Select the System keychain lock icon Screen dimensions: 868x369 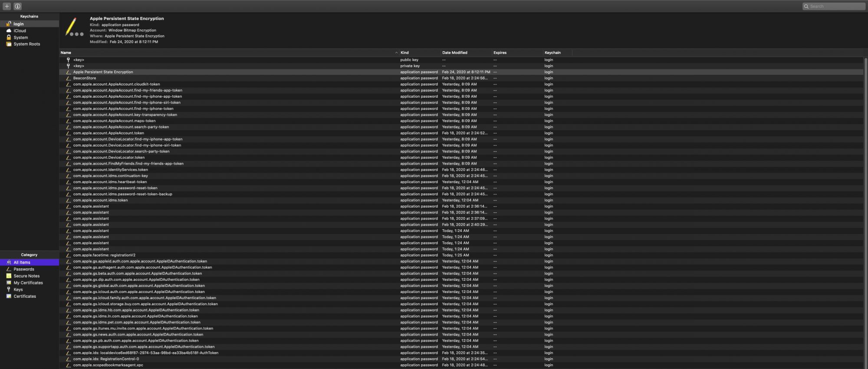9,37
